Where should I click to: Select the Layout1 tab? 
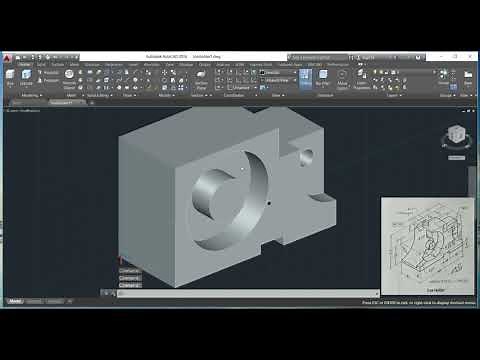34,301
